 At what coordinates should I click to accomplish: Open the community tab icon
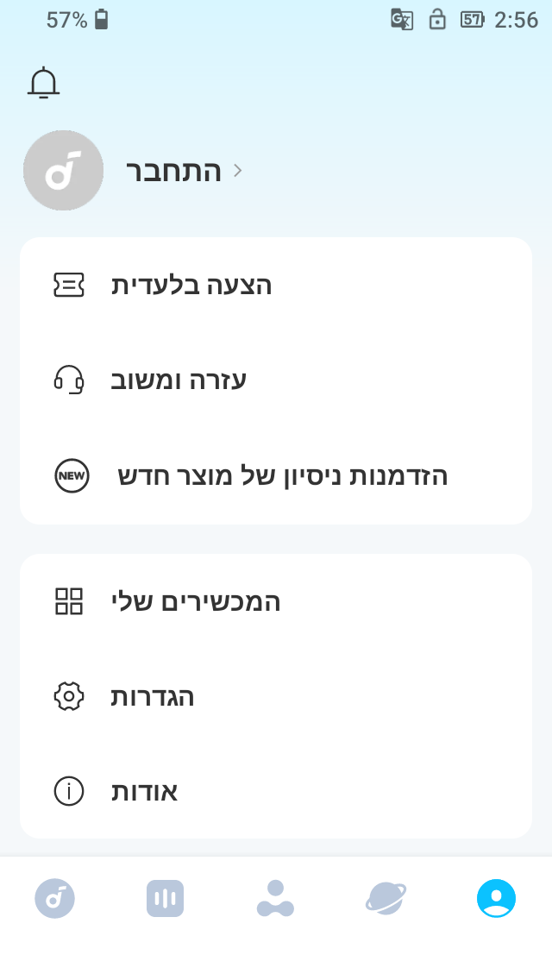[x=275, y=898]
